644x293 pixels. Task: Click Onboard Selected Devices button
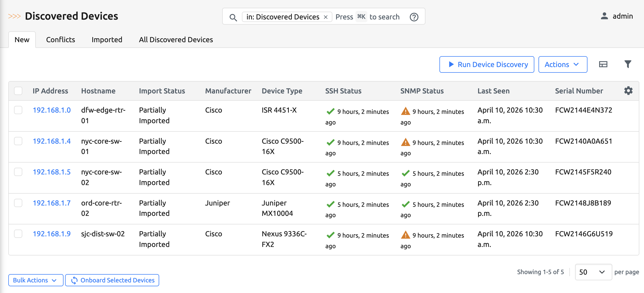tap(112, 280)
